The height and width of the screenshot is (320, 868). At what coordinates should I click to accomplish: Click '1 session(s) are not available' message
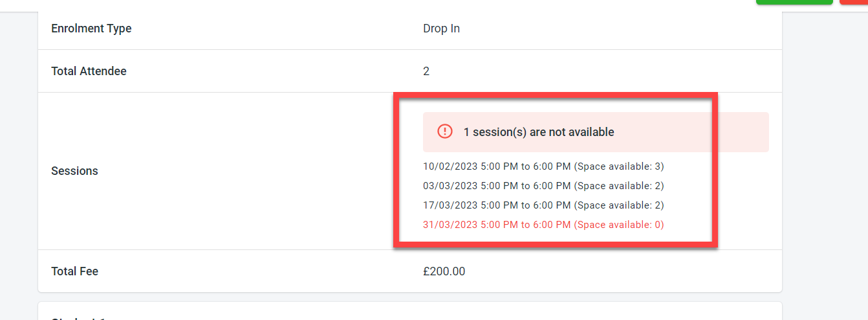(x=539, y=132)
